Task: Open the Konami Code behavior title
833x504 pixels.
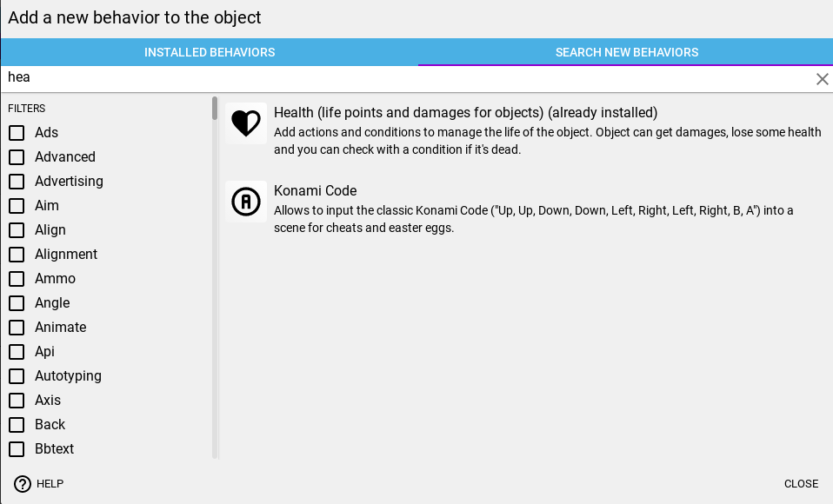Action: pyautogui.click(x=315, y=190)
